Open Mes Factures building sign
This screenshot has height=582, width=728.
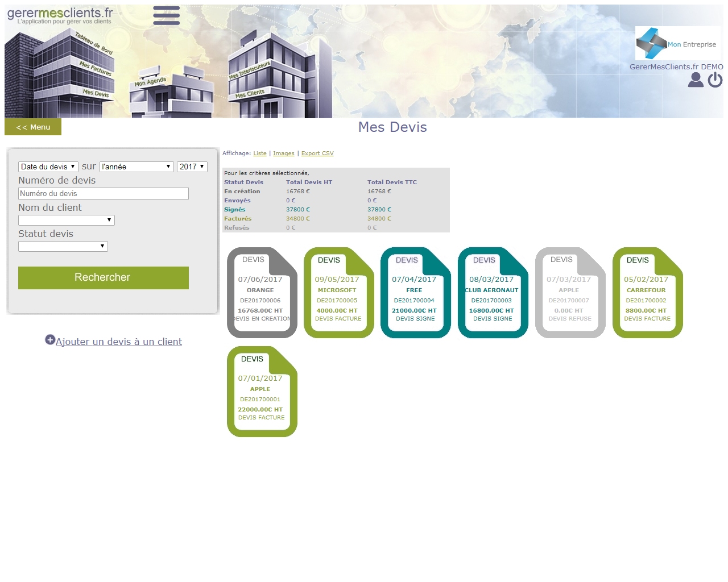point(96,68)
